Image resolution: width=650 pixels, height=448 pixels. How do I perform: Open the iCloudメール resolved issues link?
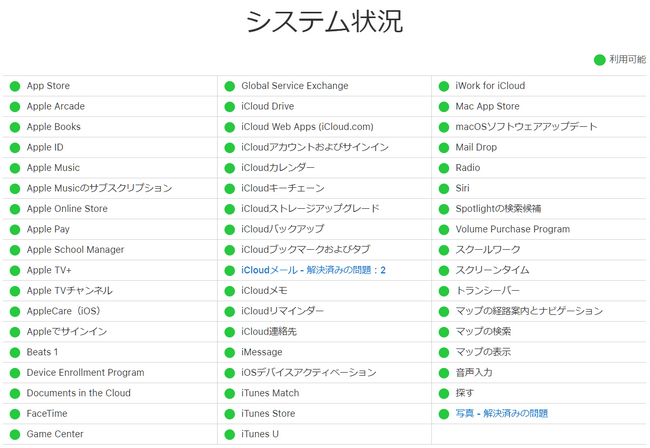(313, 270)
